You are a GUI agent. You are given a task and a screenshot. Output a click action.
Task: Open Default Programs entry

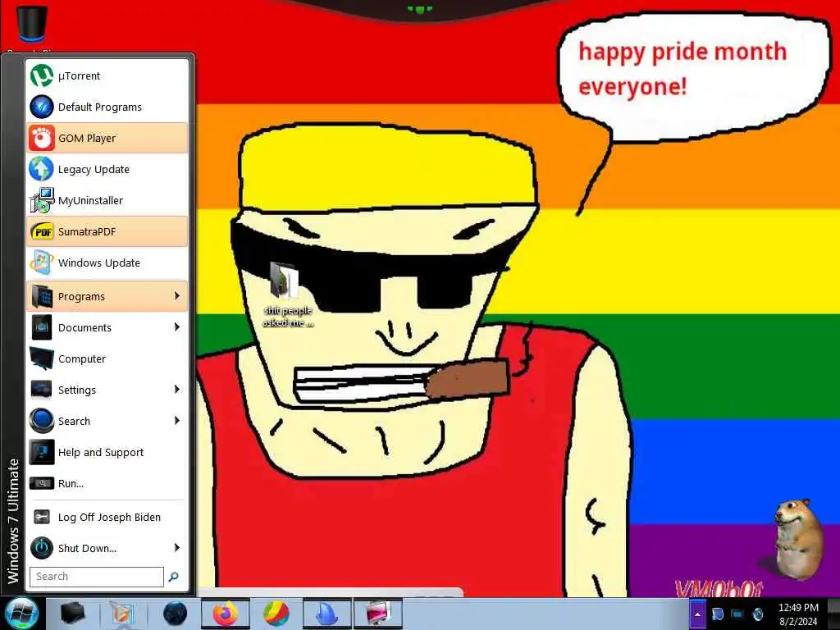click(107, 107)
